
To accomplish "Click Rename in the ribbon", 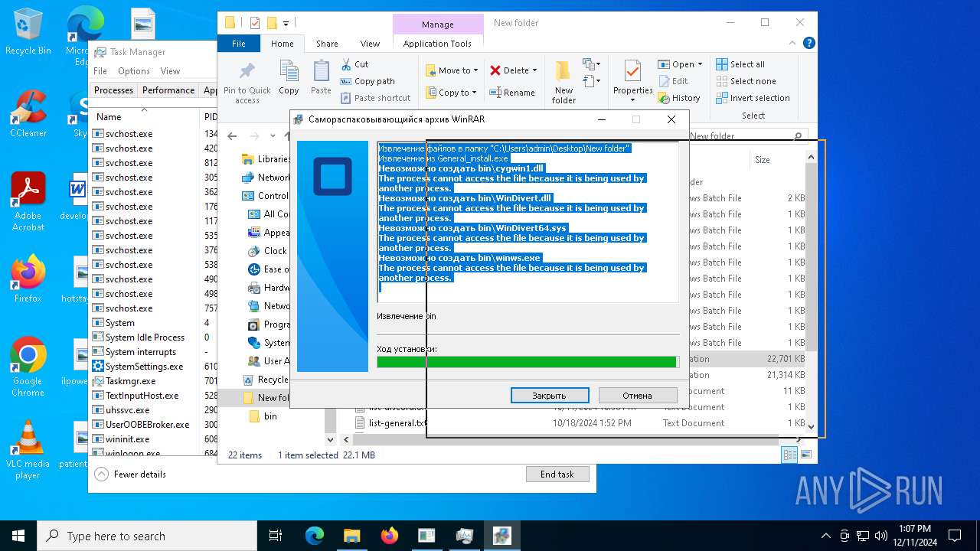I will [513, 93].
